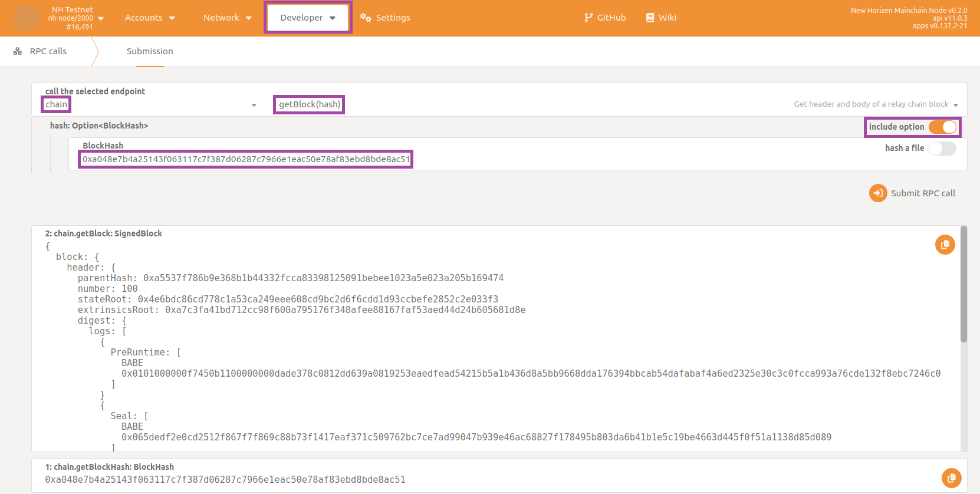980x494 pixels.
Task: Open the GitHub link
Action: (611, 18)
